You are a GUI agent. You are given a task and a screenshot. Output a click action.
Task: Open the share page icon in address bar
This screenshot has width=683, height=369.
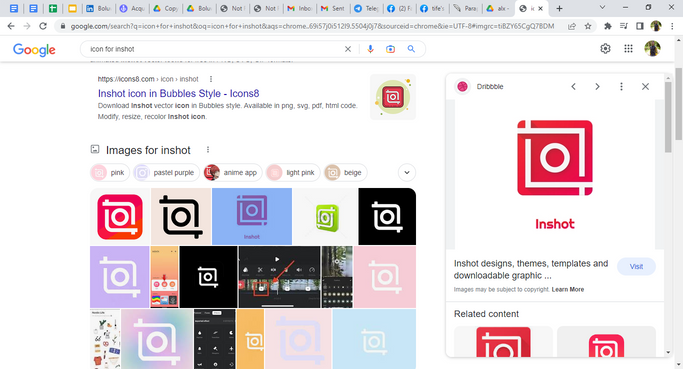[x=572, y=26]
